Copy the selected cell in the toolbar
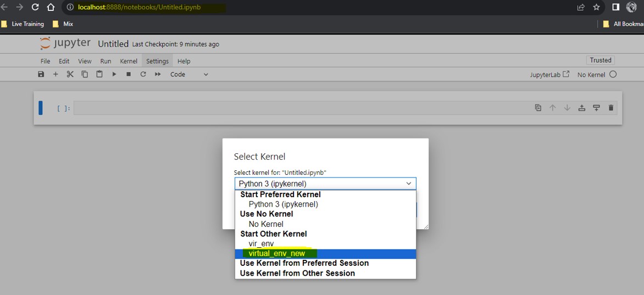Image resolution: width=644 pixels, height=295 pixels. coord(85,74)
